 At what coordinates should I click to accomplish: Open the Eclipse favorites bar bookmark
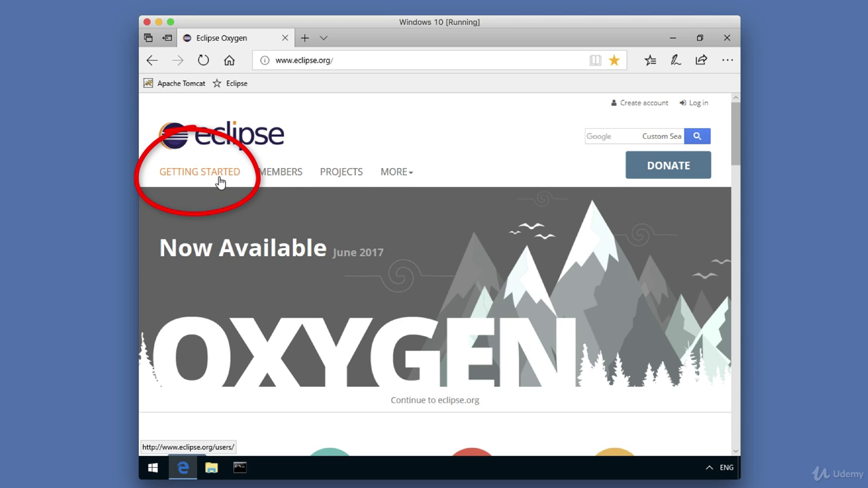click(x=230, y=83)
